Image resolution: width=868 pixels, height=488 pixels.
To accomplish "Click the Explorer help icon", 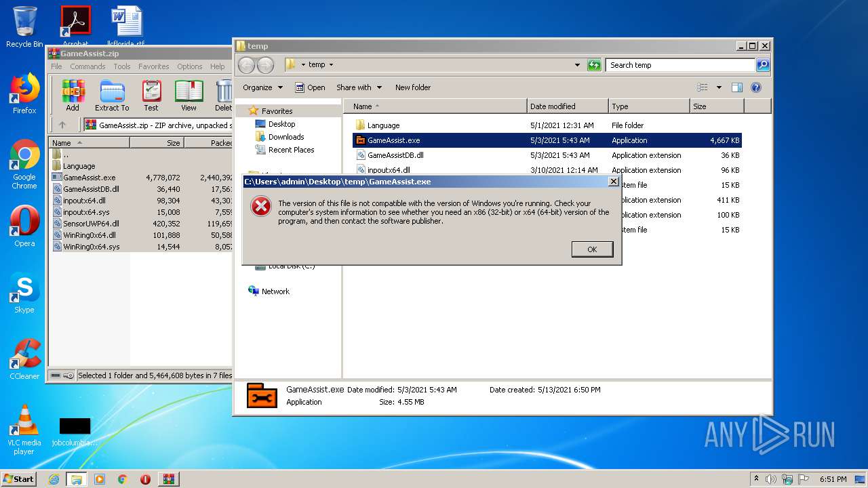I will click(756, 87).
